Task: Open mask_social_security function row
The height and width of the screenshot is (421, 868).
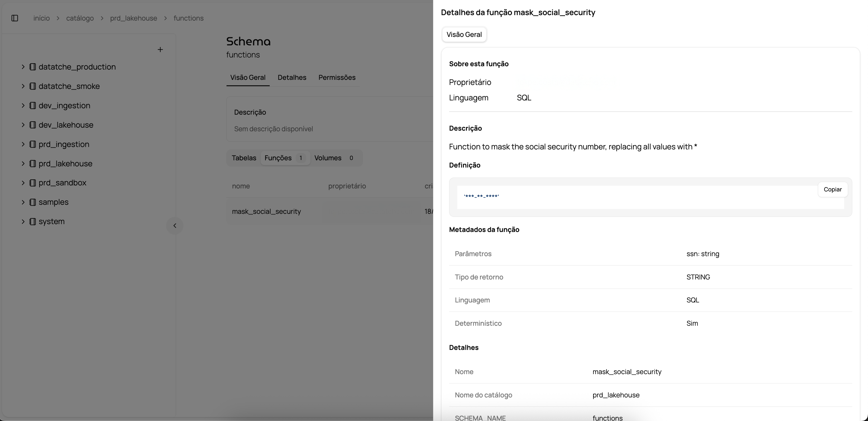Action: tap(266, 211)
